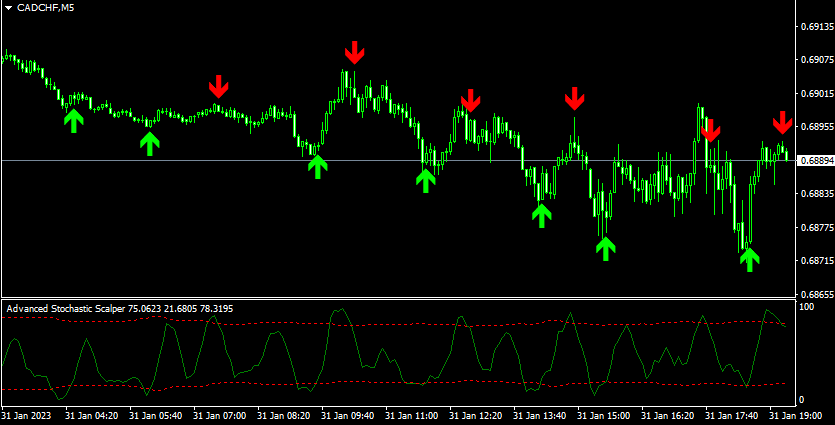Click the CADCHF,M5 chart symbol label
Image resolution: width=835 pixels, height=425 pixels.
tap(44, 8)
